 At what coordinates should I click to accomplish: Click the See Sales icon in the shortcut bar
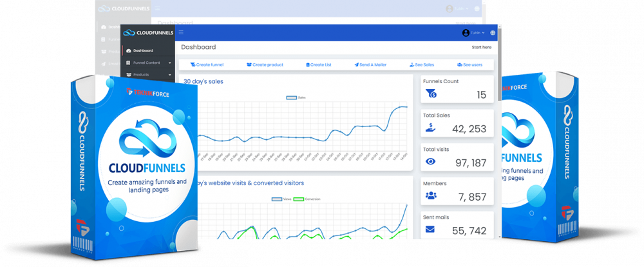(x=412, y=64)
